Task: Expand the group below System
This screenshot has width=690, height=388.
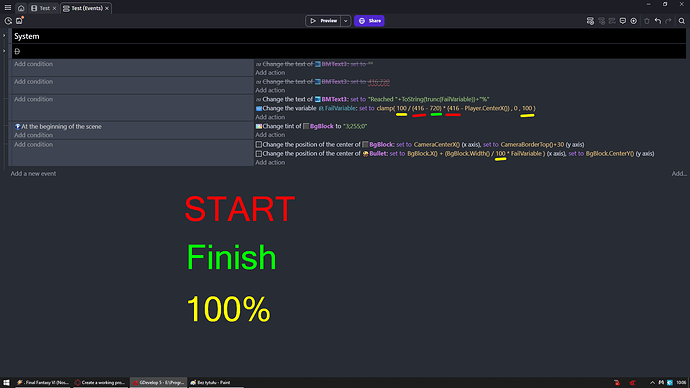Action: (4, 51)
